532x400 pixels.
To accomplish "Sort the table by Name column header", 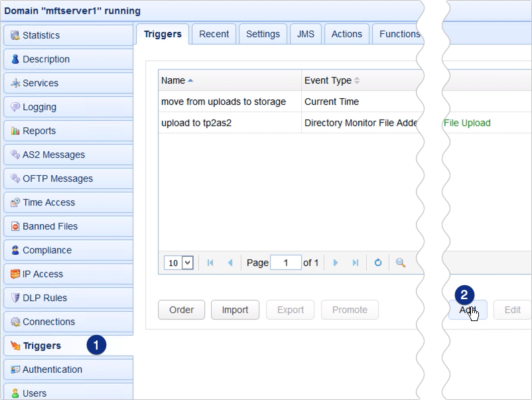I will point(174,80).
